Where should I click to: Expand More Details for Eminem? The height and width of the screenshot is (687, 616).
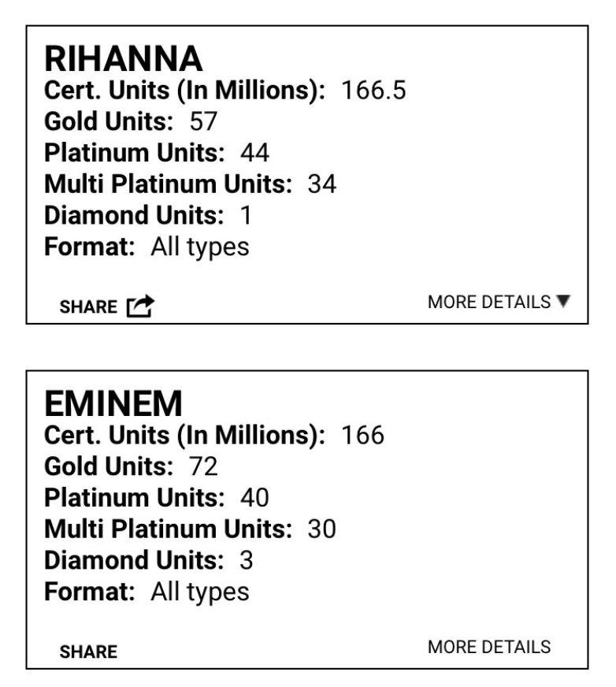[x=489, y=647]
